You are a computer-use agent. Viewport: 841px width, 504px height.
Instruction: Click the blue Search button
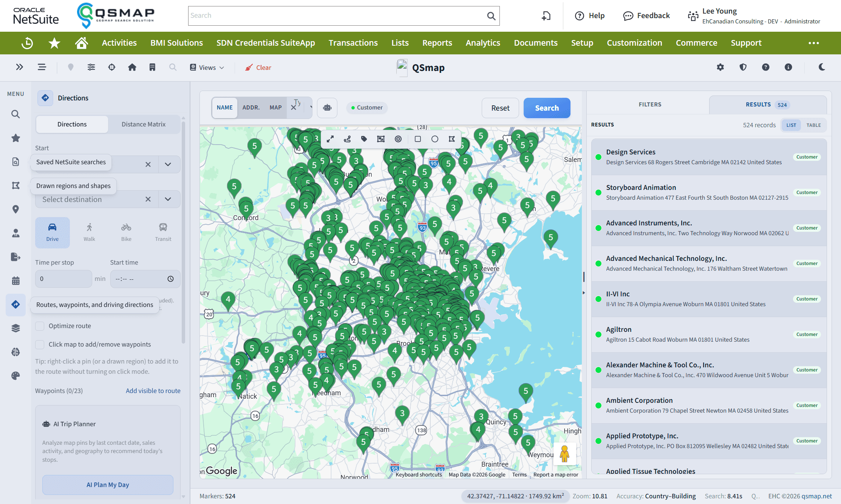pos(547,108)
